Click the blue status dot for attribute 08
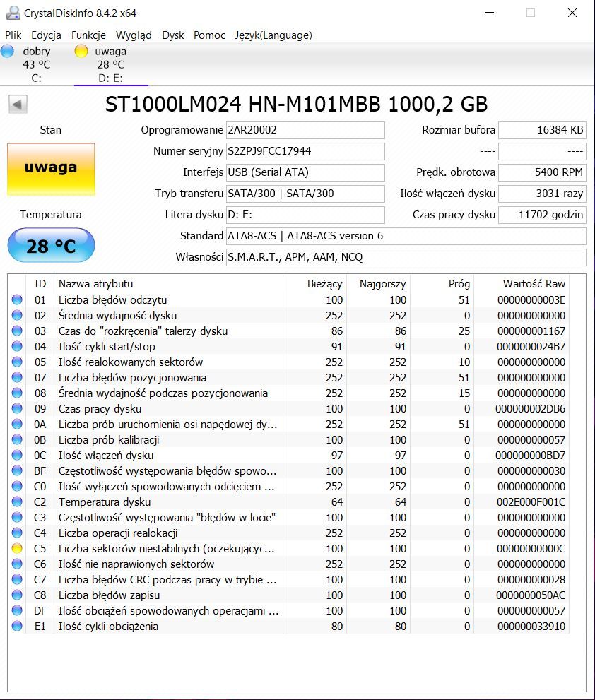 click(17, 393)
